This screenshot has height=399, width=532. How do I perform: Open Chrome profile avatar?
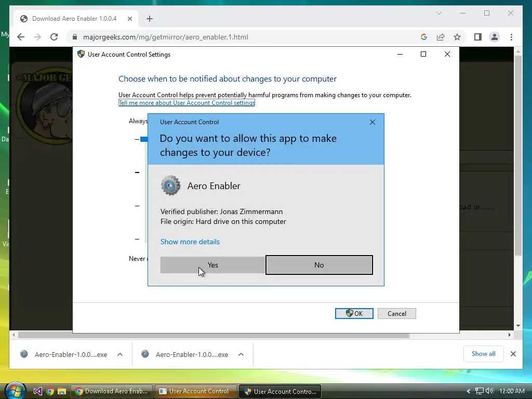point(495,37)
